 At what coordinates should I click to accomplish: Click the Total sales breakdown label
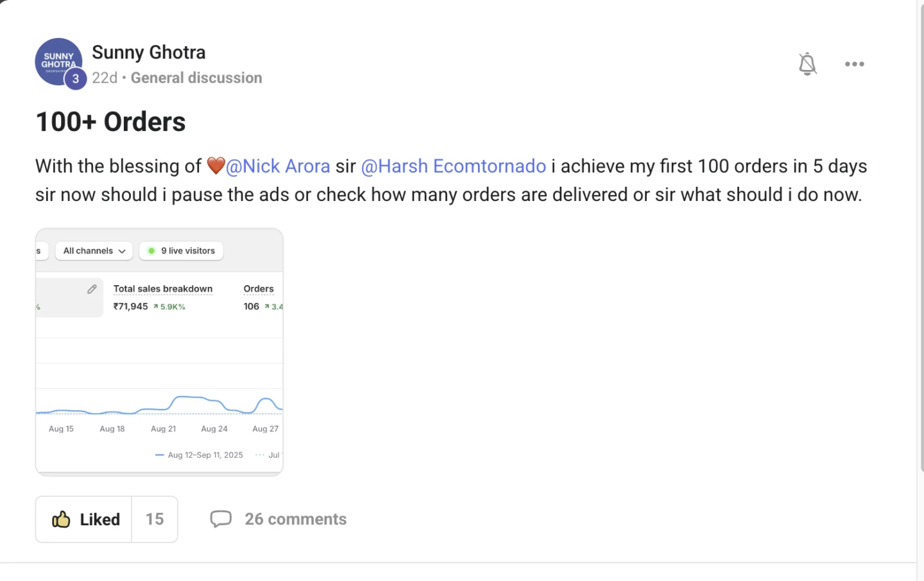pyautogui.click(x=163, y=289)
